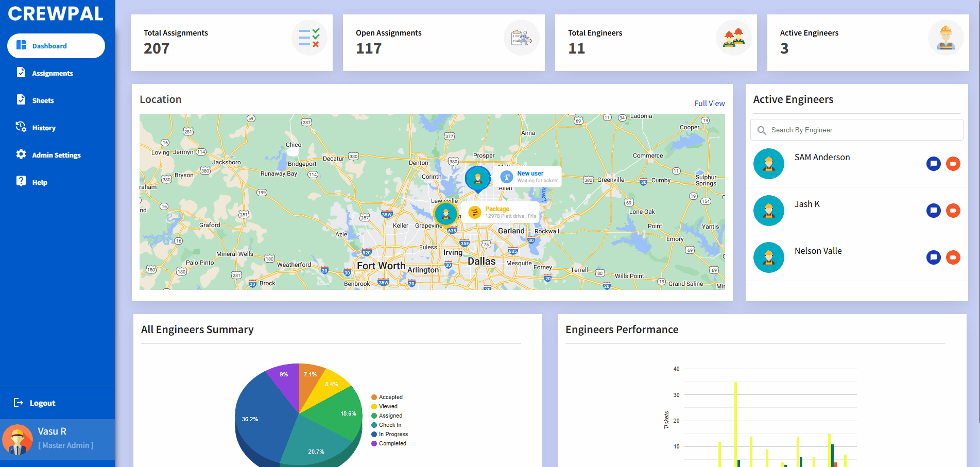Click the Logout button
Screen dimensions: 980x467
[x=42, y=403]
